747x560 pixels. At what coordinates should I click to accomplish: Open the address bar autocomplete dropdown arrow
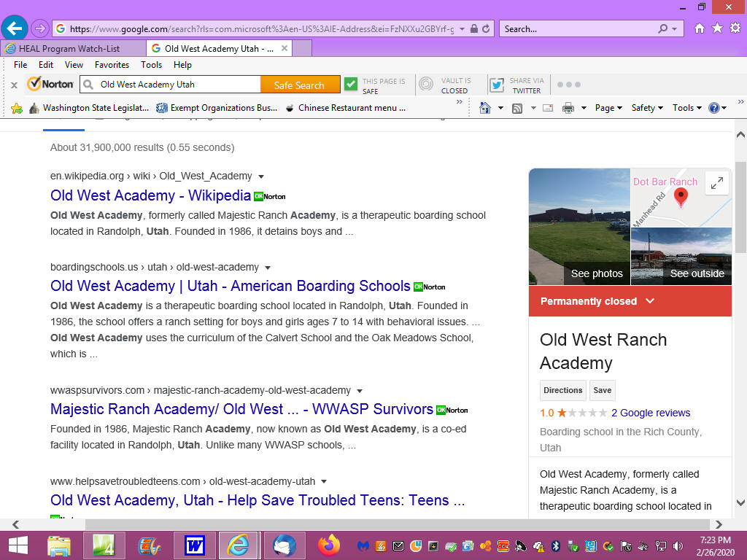point(462,29)
